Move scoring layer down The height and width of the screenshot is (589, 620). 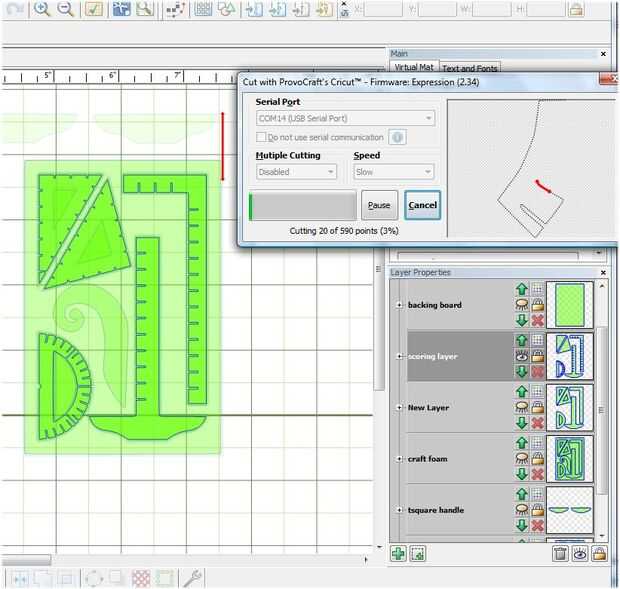522,372
